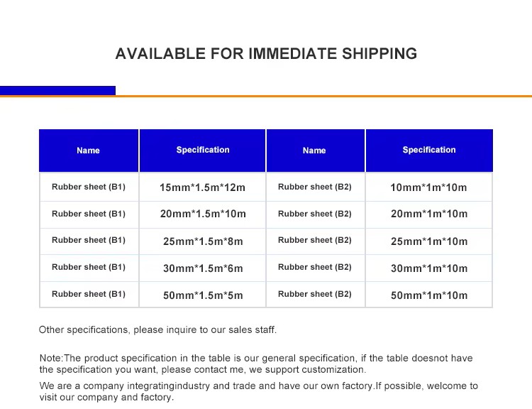Select Rubber sheet (B1) name beside 50mm*1.5m*5m
Viewport: 532px width, 409px height.
[x=89, y=294]
